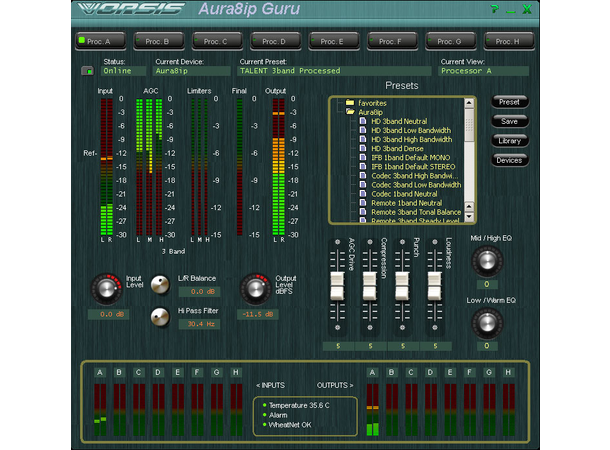Image resolution: width=610 pixels, height=450 pixels.
Task: Click the Alarm status indicator line
Action: (275, 415)
